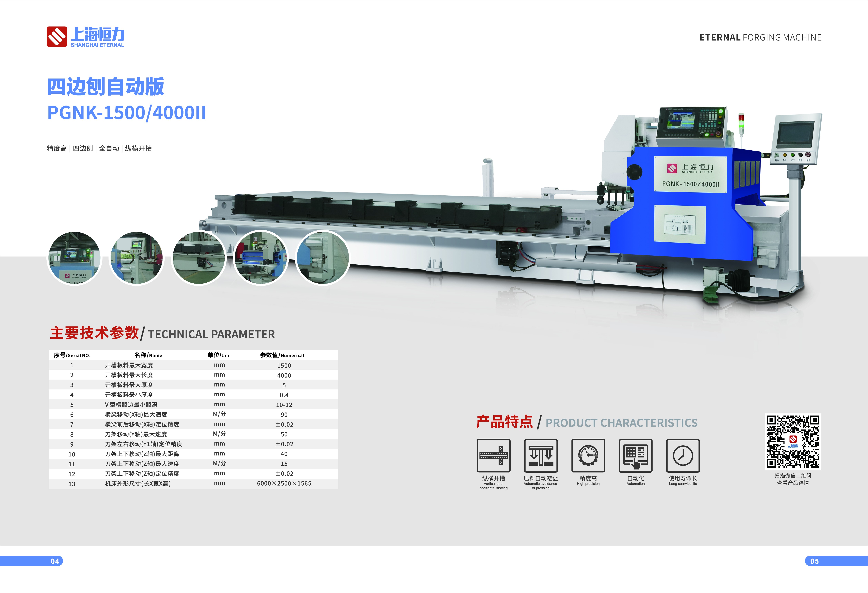Click the Shanghai Eternal logo
The image size is (868, 593).
(x=86, y=37)
